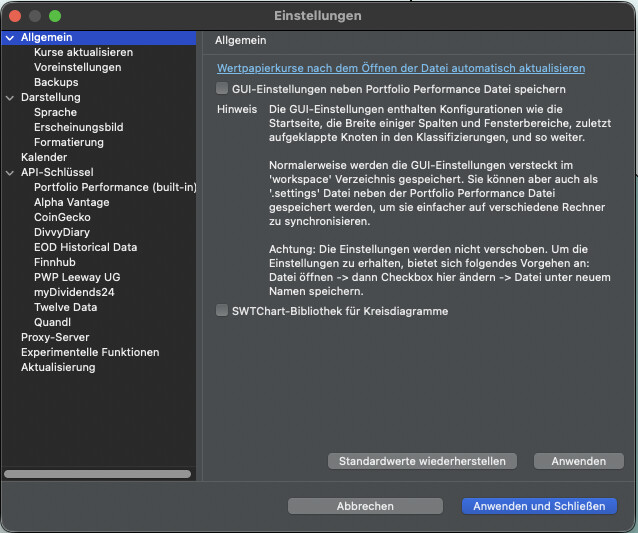638x533 pixels.
Task: Collapse the Allgemein tree node
Action: point(10,38)
